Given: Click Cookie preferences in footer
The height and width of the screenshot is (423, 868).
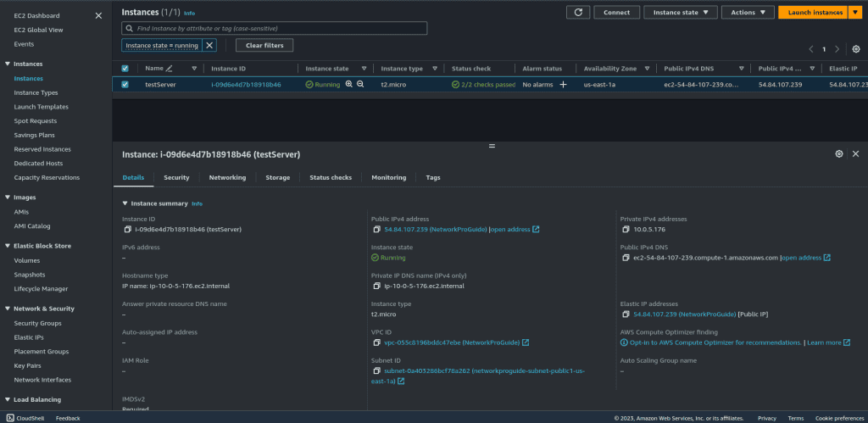Looking at the screenshot, I should 839,419.
